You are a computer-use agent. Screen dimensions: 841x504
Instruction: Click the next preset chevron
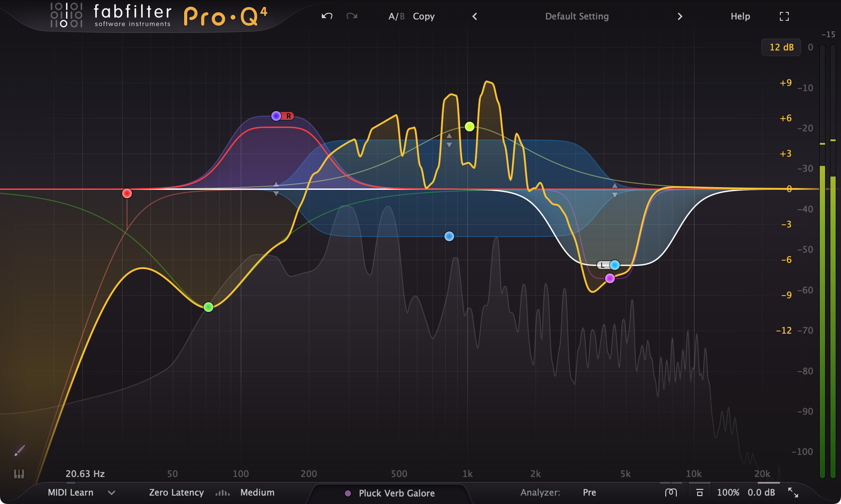point(680,16)
